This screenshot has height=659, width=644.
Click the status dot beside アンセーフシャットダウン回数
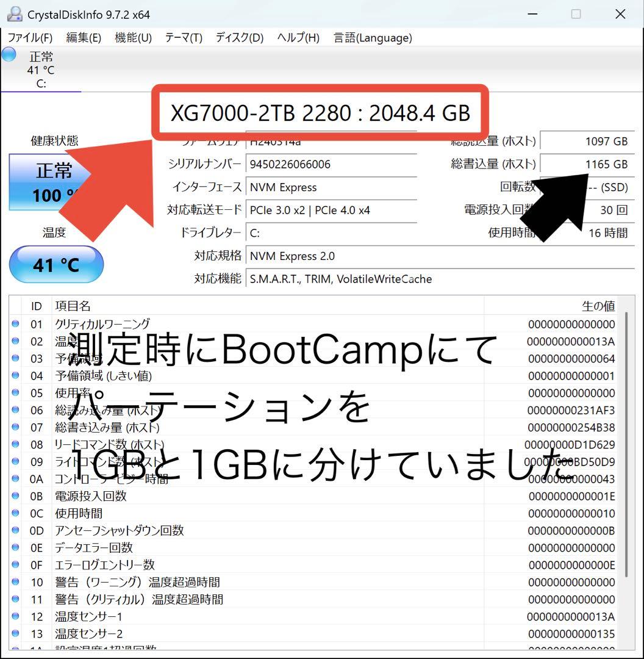tap(15, 530)
